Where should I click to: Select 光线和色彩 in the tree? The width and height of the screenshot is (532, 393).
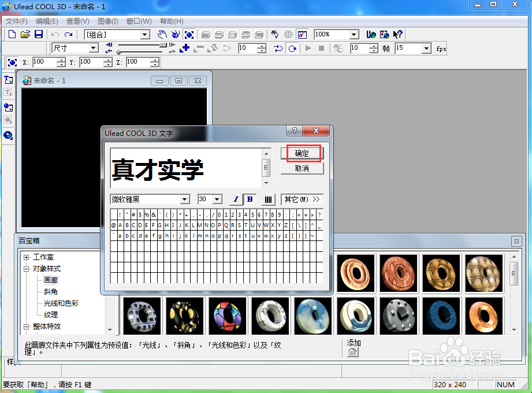click(x=61, y=303)
